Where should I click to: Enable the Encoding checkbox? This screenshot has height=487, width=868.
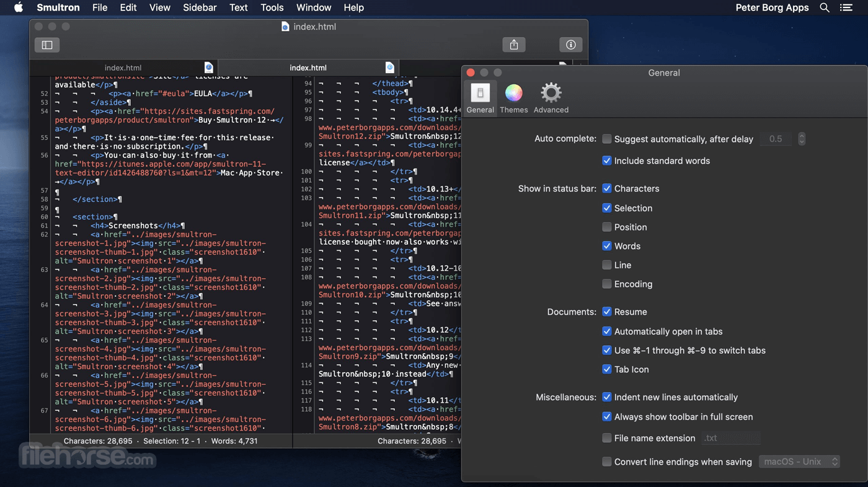[607, 284]
